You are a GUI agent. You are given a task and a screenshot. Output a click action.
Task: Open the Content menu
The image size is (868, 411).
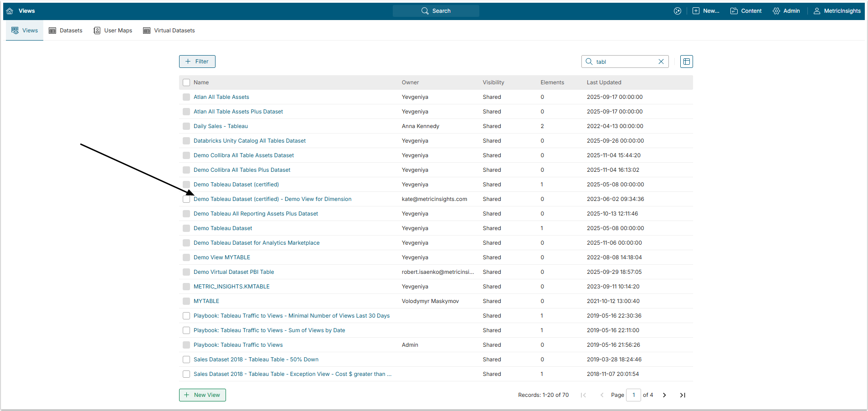point(746,11)
